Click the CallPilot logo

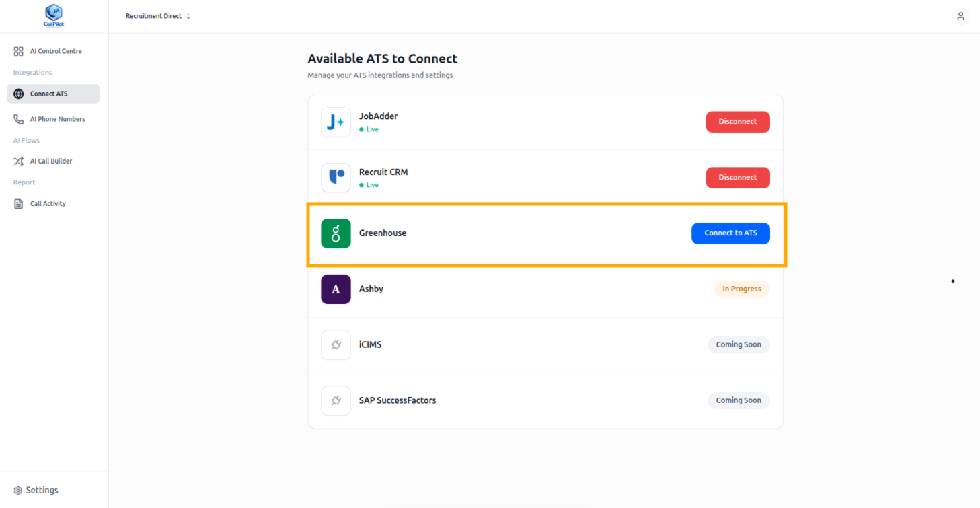click(x=54, y=16)
